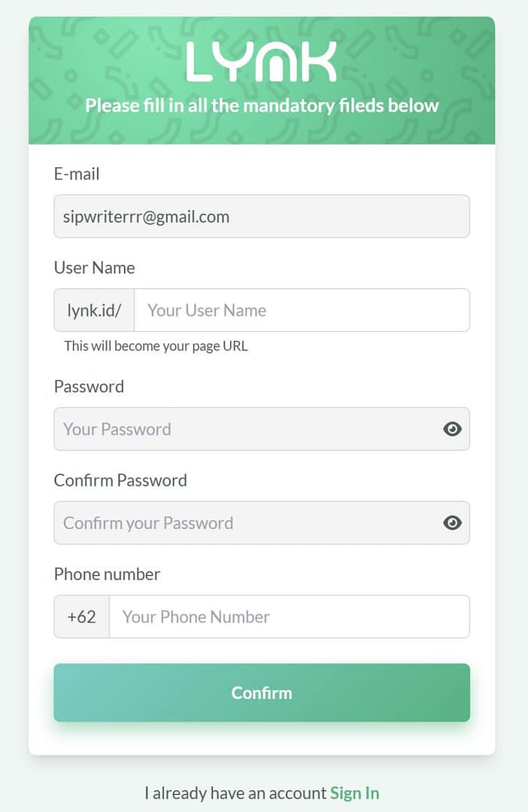This screenshot has width=528, height=812.
Task: Click the Password label above its field
Action: tap(89, 387)
